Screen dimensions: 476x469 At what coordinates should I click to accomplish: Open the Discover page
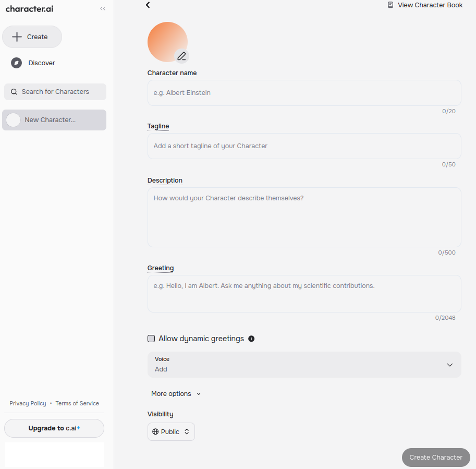tap(41, 63)
